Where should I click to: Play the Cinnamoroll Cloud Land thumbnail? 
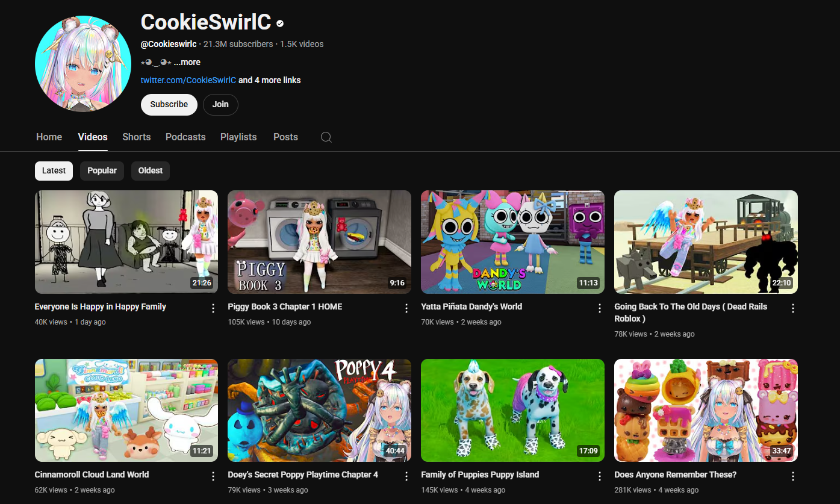(x=126, y=411)
